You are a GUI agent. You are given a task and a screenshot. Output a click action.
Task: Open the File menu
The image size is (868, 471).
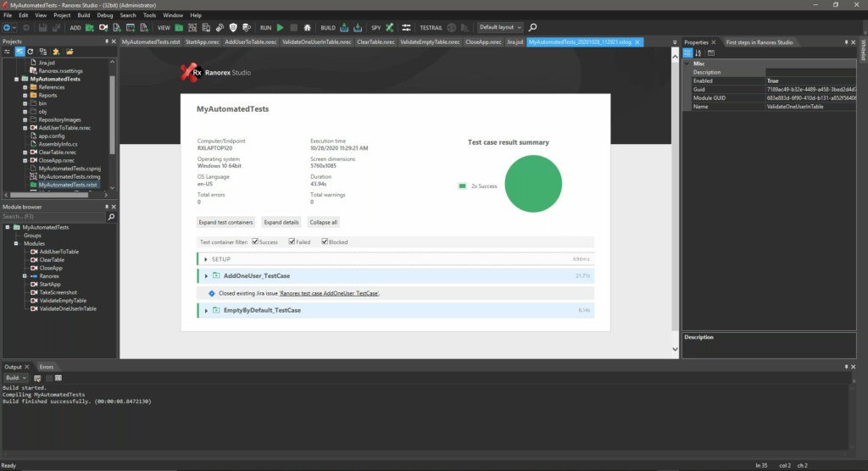[8, 15]
